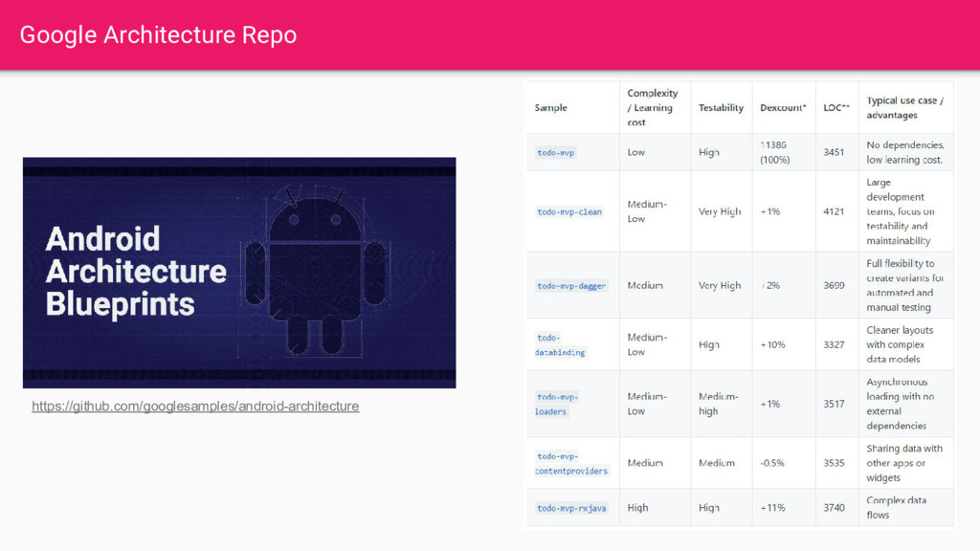This screenshot has width=980, height=551.
Task: Click the Typical use case / advantages header
Action: click(x=905, y=107)
